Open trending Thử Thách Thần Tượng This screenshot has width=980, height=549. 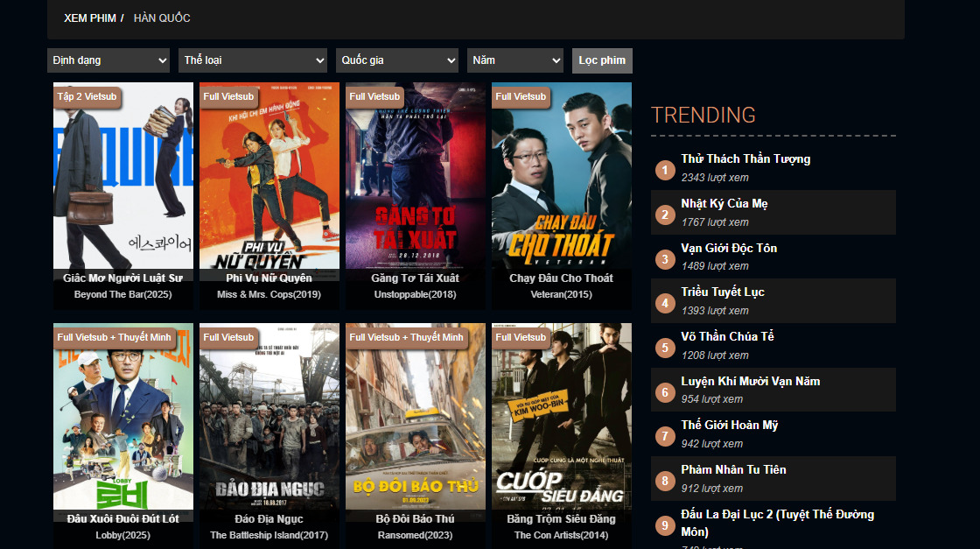point(745,158)
